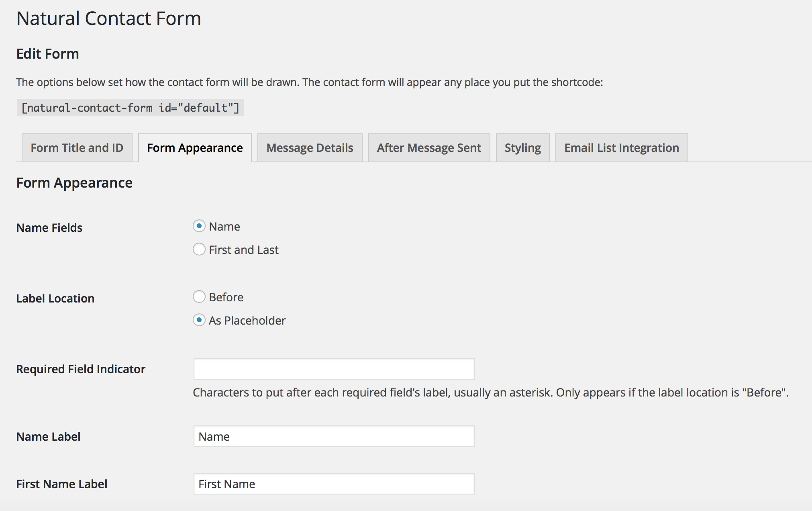The height and width of the screenshot is (511, 812).
Task: Click the Form Appearance section heading
Action: pos(74,183)
